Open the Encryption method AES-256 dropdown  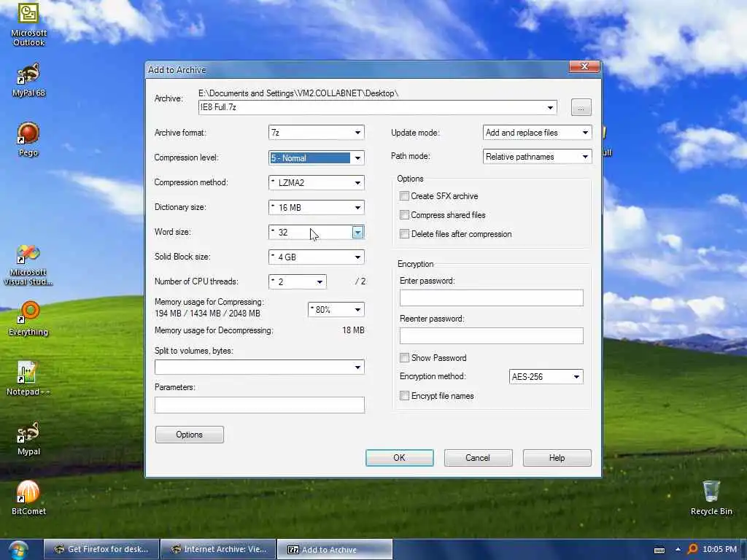546,377
